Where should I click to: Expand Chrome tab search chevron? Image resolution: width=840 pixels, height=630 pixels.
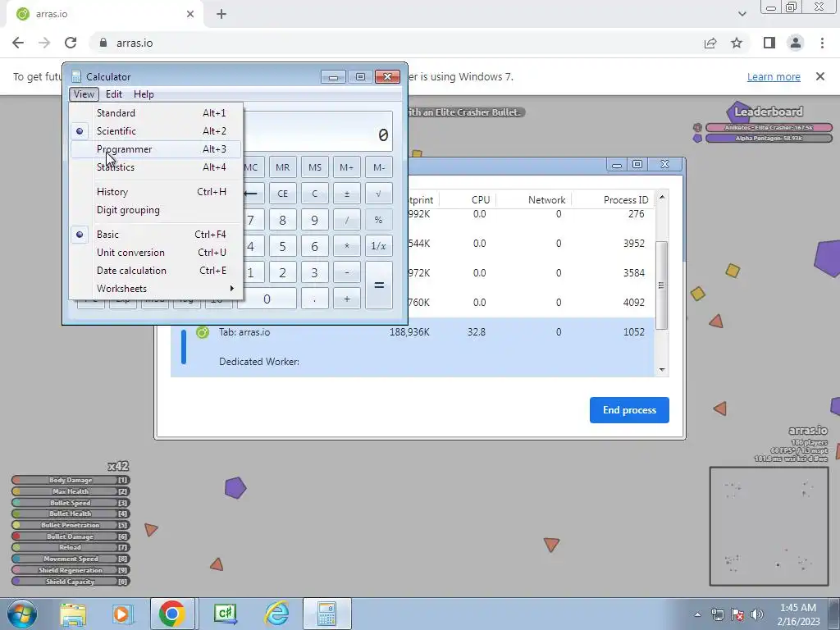[742, 14]
